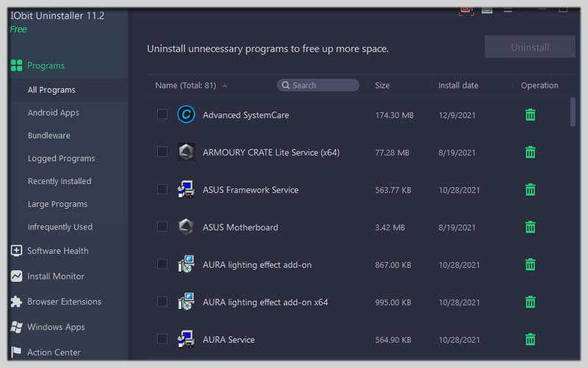Click the Name (Total: 81) column header
Image resolution: width=588 pixels, height=368 pixels.
click(x=186, y=85)
